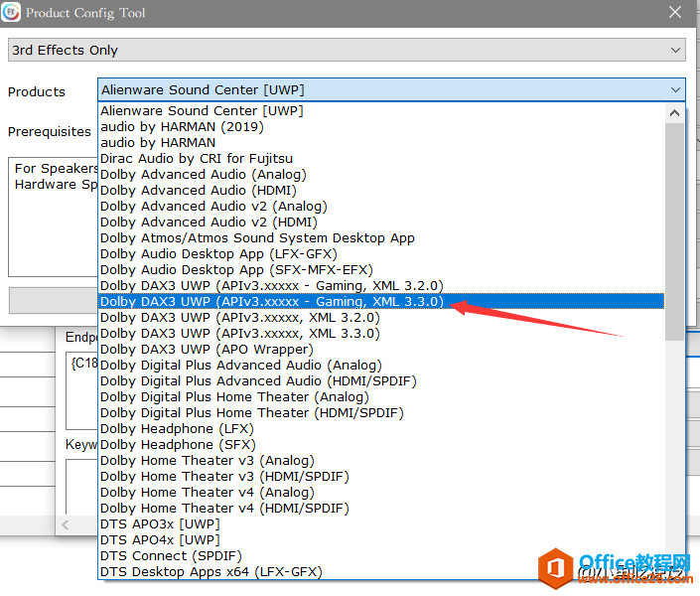Pick Dolby Advanced Audio (HDMI)

tap(381, 191)
